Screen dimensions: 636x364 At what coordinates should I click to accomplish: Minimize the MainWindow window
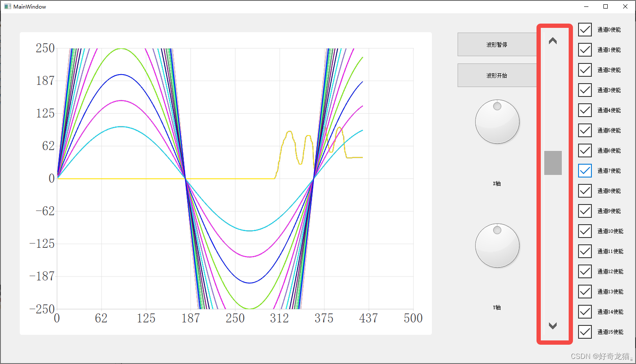(x=586, y=6)
